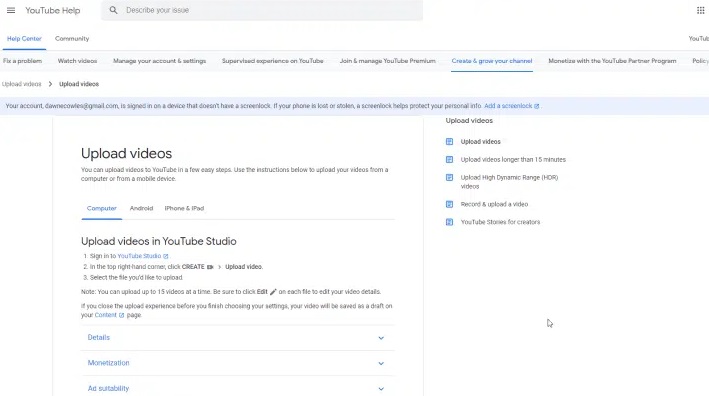Click the Monetization row chevron arrow

tap(381, 363)
